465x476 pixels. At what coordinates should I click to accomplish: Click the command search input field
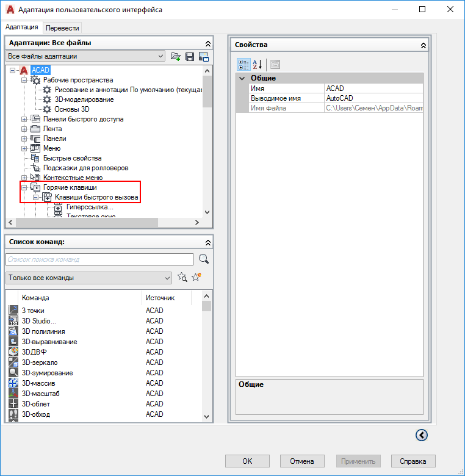[x=99, y=259]
